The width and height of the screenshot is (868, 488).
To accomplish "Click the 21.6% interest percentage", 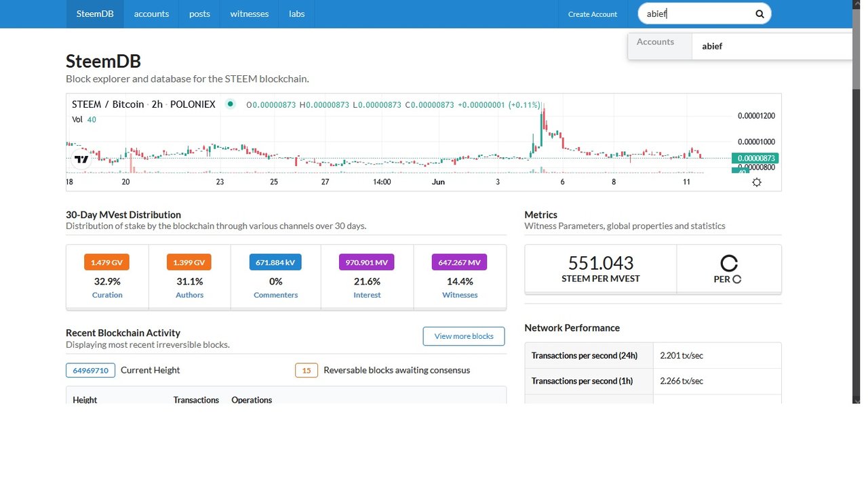I will [x=367, y=281].
